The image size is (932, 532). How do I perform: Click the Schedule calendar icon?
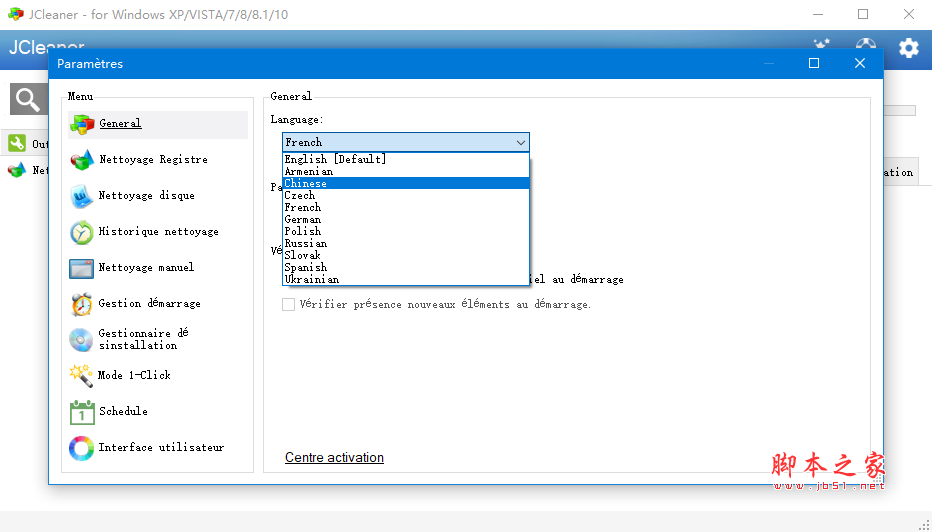click(82, 412)
